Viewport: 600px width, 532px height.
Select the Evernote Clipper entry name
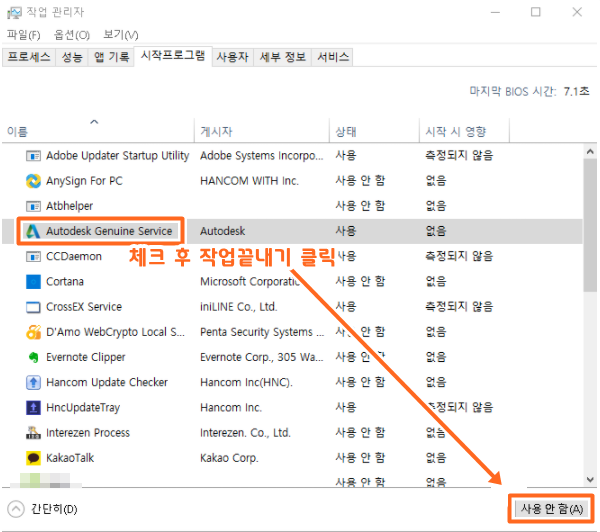(85, 357)
